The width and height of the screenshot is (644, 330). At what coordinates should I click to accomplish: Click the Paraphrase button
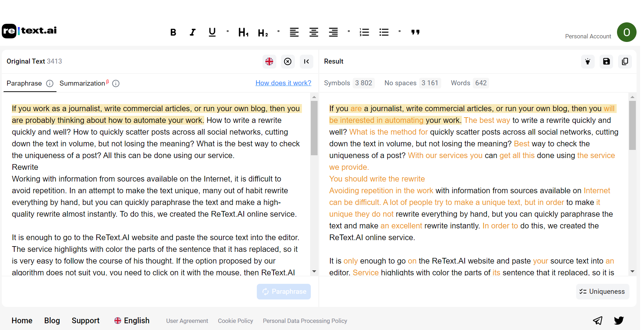[284, 292]
